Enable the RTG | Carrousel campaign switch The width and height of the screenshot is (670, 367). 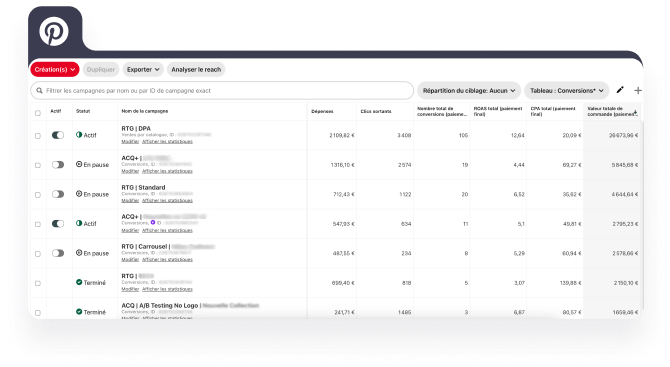click(58, 253)
